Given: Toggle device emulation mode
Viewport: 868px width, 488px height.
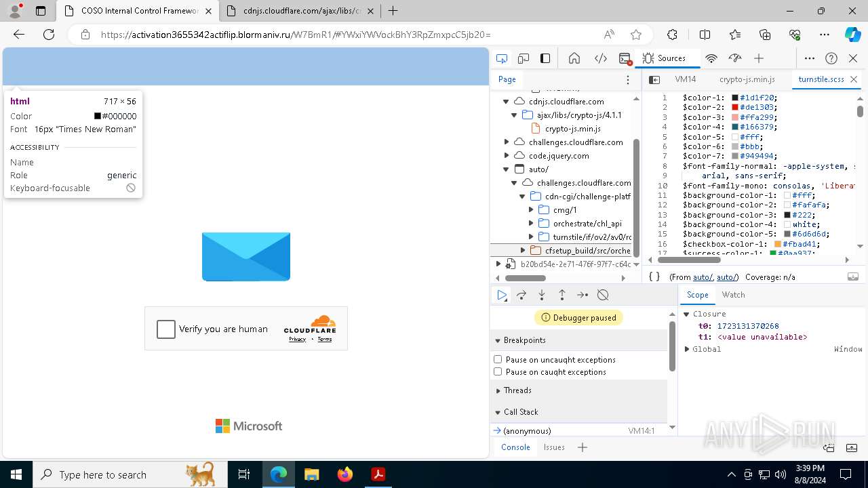Looking at the screenshot, I should point(524,58).
